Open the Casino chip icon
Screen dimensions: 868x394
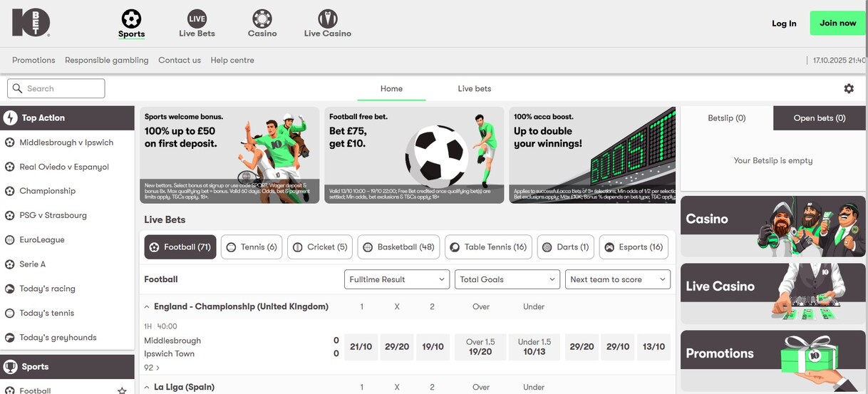coord(262,19)
